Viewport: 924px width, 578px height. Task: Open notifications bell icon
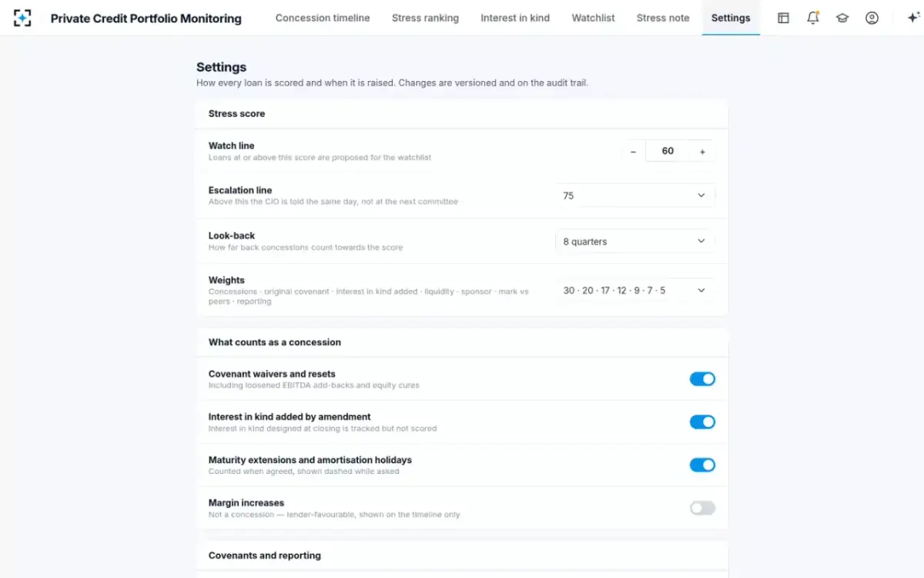click(813, 18)
